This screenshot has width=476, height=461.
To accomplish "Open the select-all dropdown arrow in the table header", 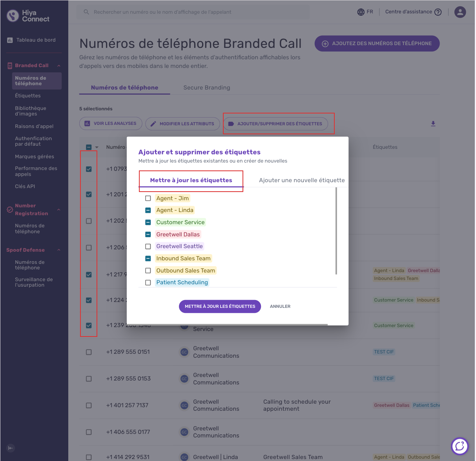I will click(x=97, y=148).
